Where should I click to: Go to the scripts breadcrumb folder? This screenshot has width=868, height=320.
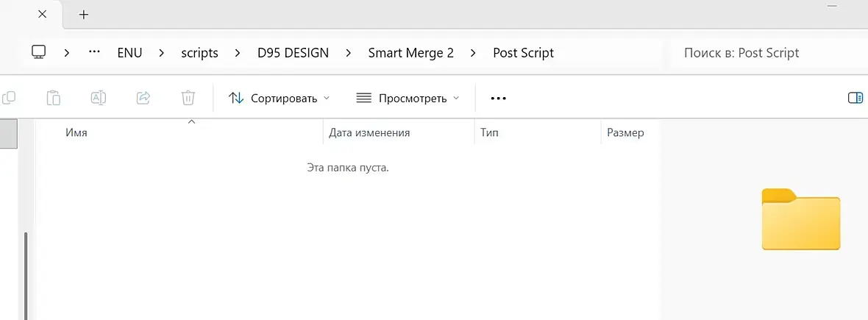coord(199,53)
